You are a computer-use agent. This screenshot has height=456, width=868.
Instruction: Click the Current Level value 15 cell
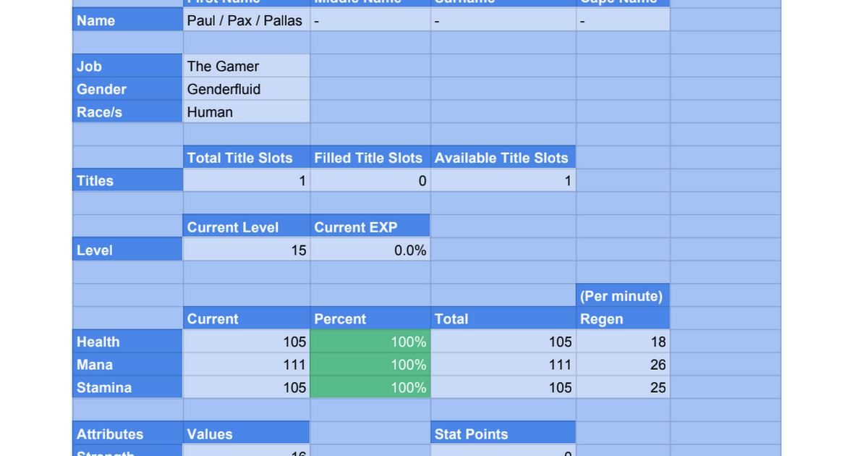click(x=247, y=250)
